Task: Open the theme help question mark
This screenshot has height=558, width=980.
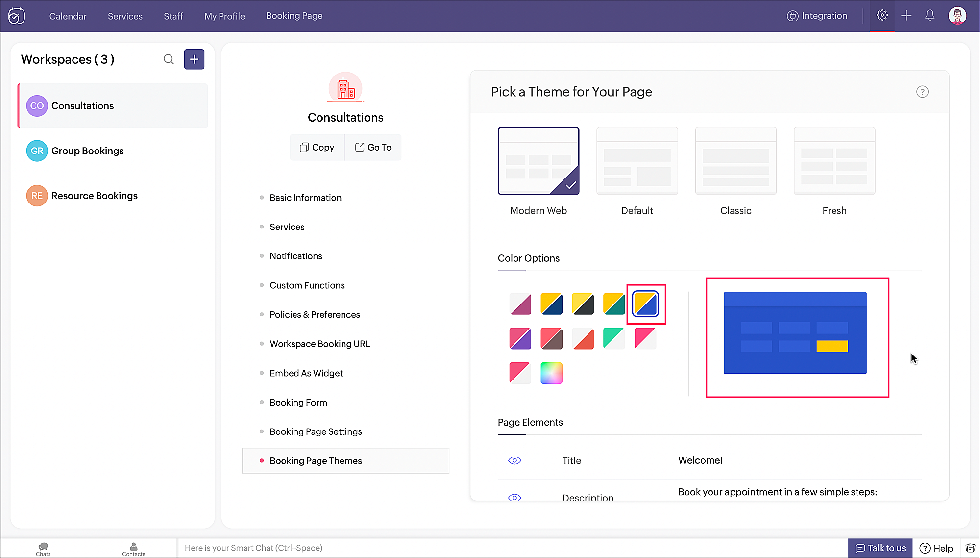Action: [922, 92]
